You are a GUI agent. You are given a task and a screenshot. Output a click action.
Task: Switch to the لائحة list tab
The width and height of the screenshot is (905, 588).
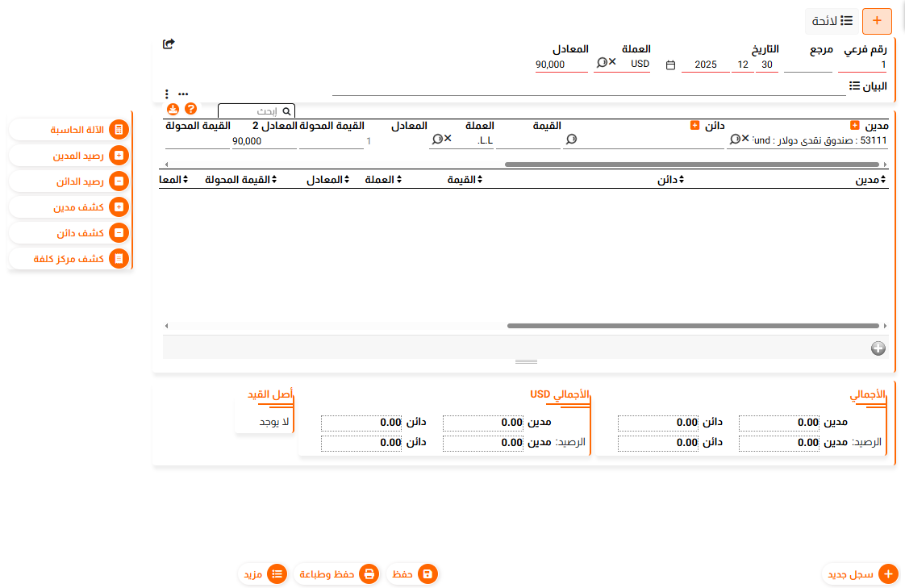coord(832,21)
